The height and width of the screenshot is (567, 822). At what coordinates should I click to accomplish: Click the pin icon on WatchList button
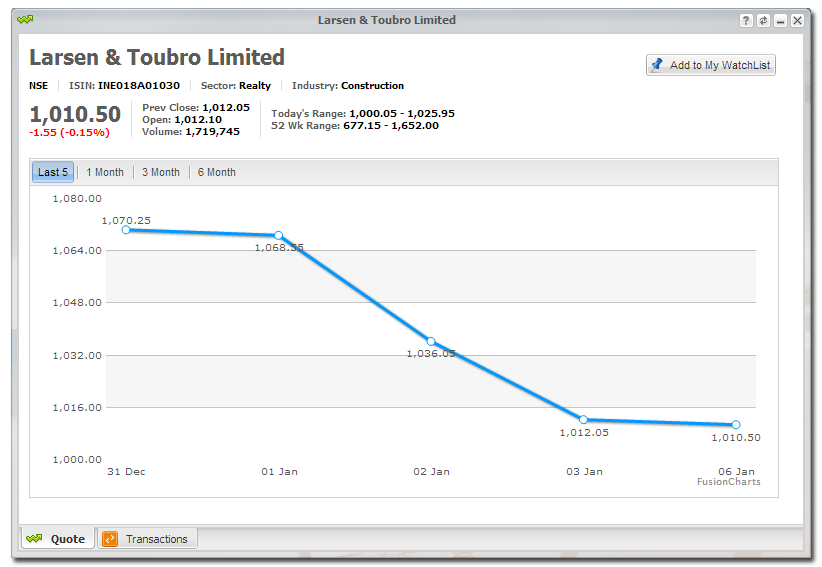click(x=657, y=65)
